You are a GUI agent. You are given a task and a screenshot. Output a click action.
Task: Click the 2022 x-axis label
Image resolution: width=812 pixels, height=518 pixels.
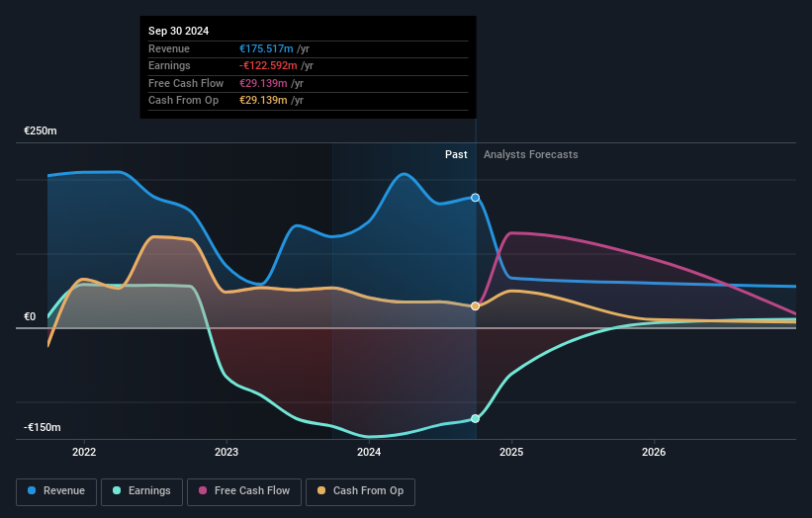(84, 453)
